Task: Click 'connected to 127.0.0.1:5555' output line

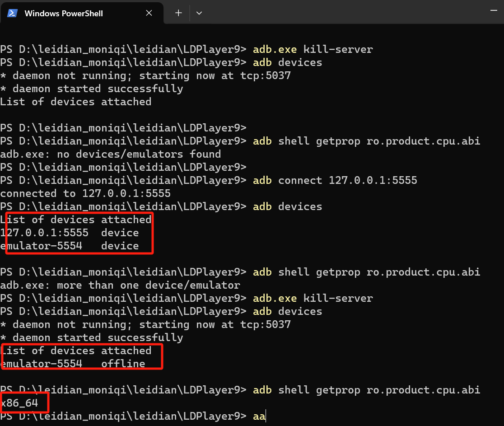Action: 85,193
